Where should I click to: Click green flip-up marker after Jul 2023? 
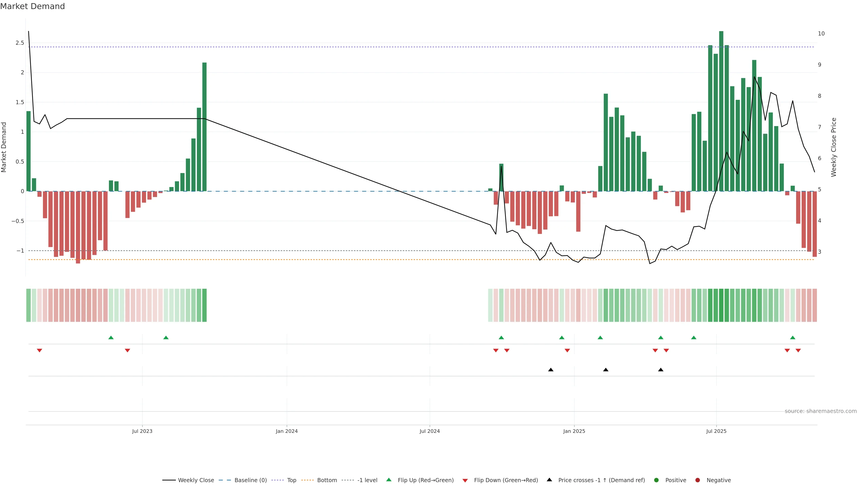pos(166,338)
